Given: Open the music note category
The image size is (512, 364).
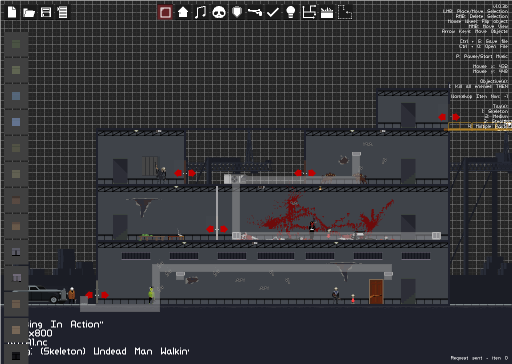Looking at the screenshot, I should coord(200,12).
